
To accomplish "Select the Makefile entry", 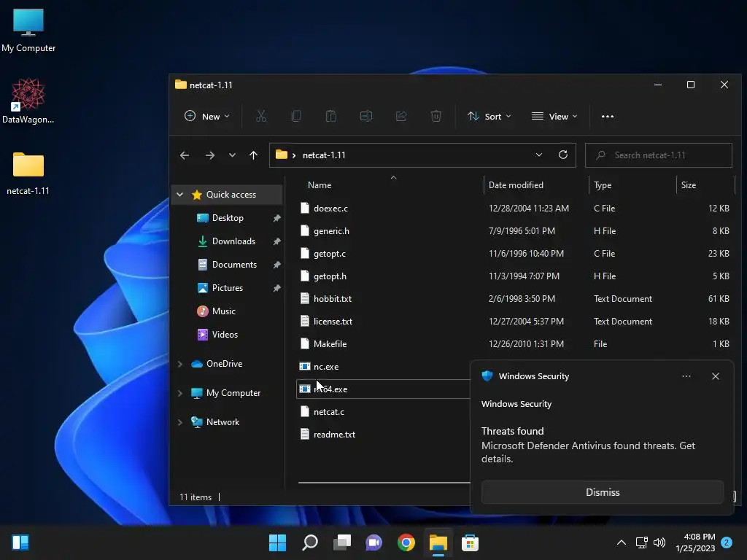I will (x=330, y=344).
